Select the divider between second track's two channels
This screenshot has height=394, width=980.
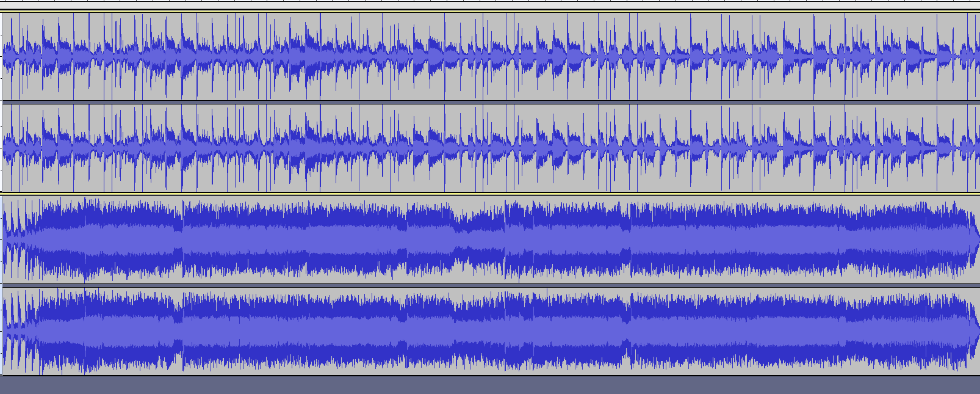click(490, 285)
